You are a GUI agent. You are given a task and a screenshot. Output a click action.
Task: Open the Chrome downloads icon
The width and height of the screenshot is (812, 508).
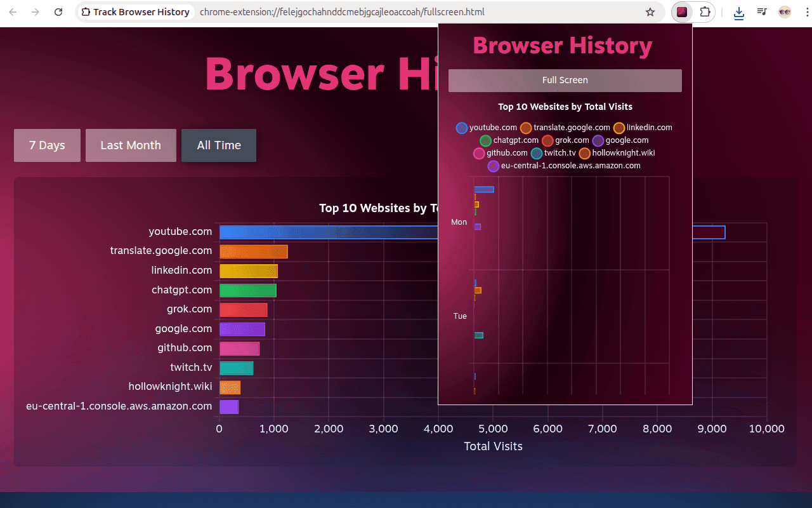738,11
